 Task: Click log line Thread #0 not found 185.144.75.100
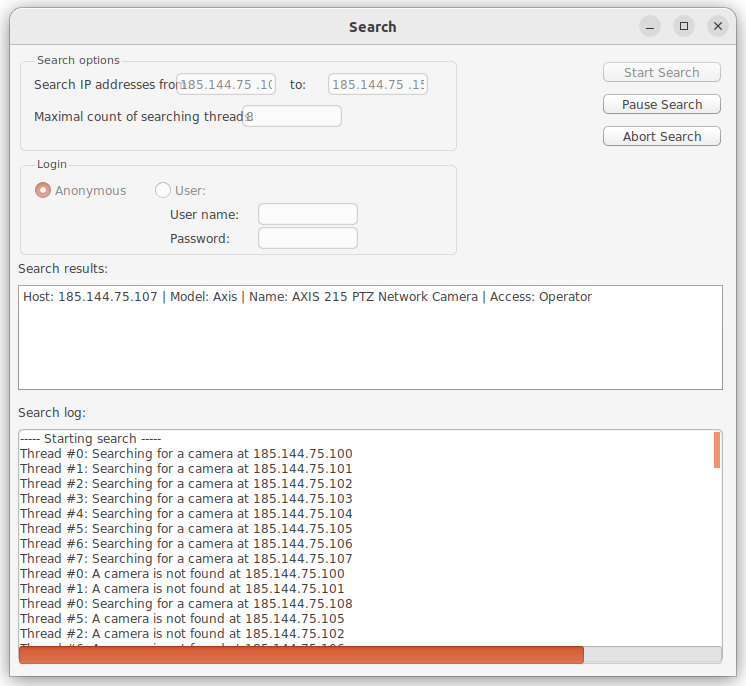coord(182,573)
